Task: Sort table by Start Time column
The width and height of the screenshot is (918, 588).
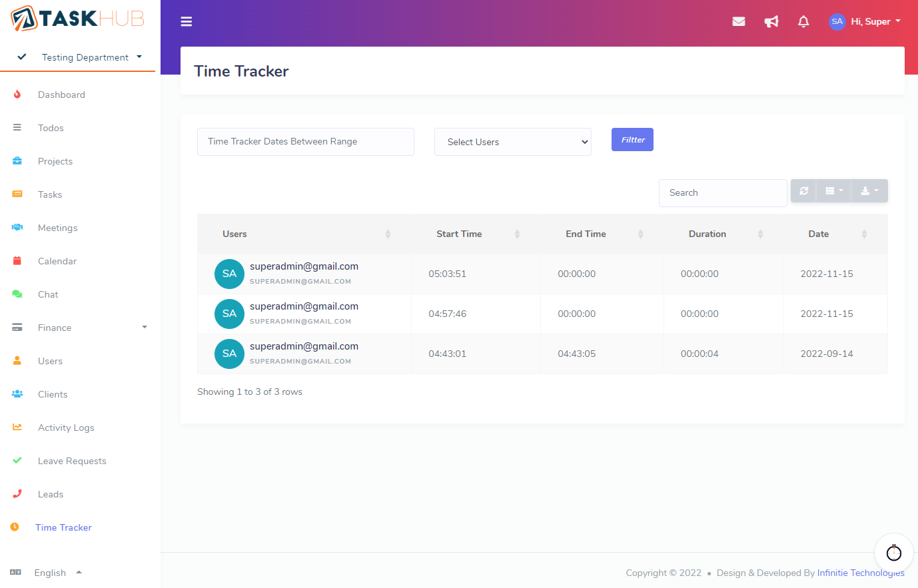Action: point(459,234)
